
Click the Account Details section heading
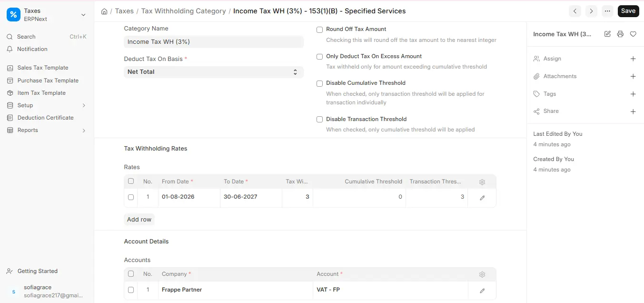146,242
